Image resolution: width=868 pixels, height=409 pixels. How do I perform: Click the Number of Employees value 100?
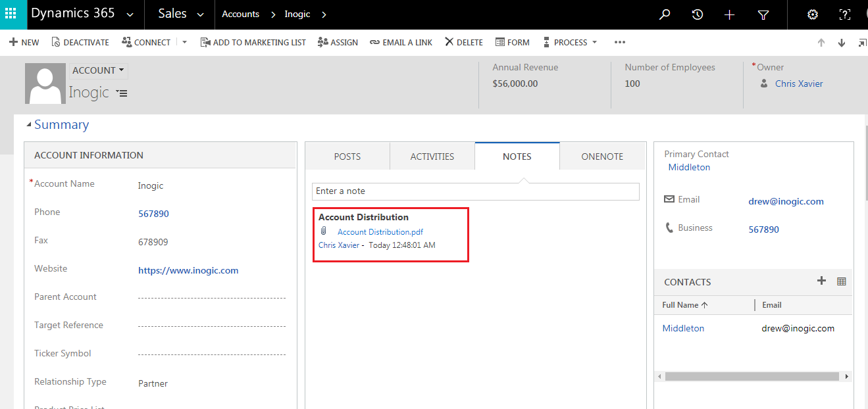[x=632, y=84]
